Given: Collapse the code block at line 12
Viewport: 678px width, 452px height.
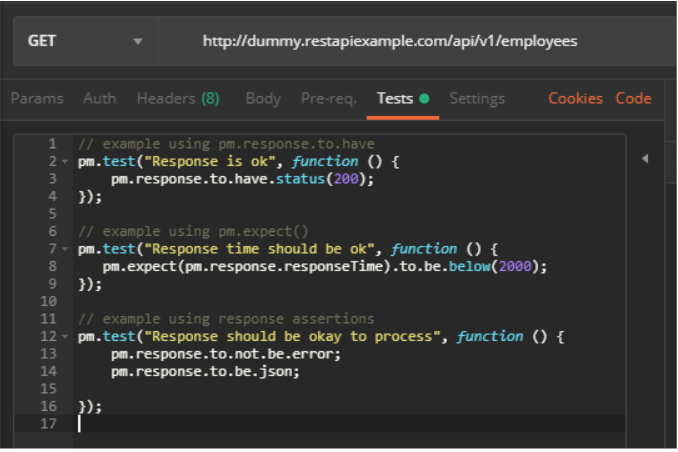Looking at the screenshot, I should [x=65, y=337].
